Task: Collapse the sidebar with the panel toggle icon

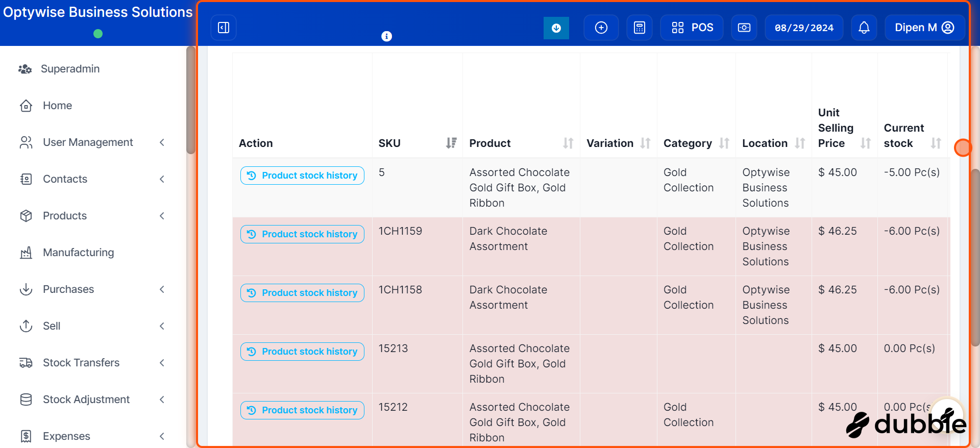Action: click(x=224, y=28)
